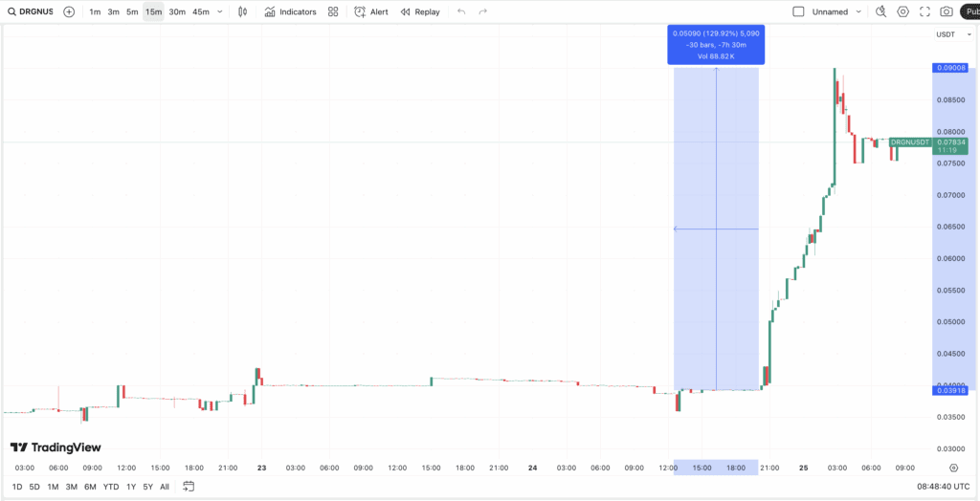Screen dimensions: 980x501
Task: Expand the interval list chevron
Action: pos(219,11)
